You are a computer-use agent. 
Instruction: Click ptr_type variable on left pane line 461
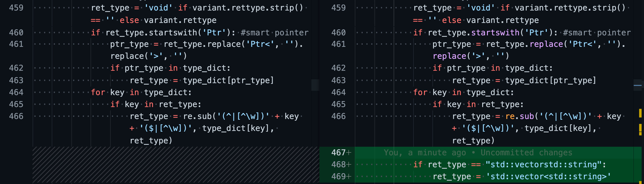pyautogui.click(x=129, y=44)
